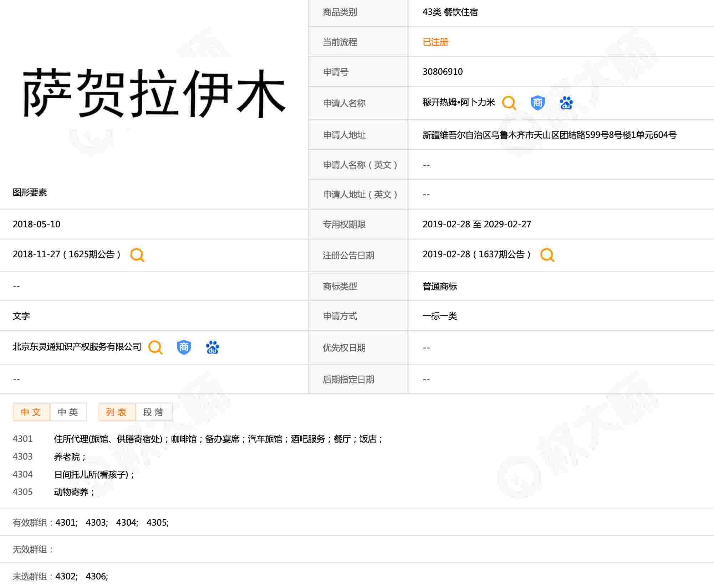Click agency name 北京东灵通知识产权服务有限公司

pos(77,347)
